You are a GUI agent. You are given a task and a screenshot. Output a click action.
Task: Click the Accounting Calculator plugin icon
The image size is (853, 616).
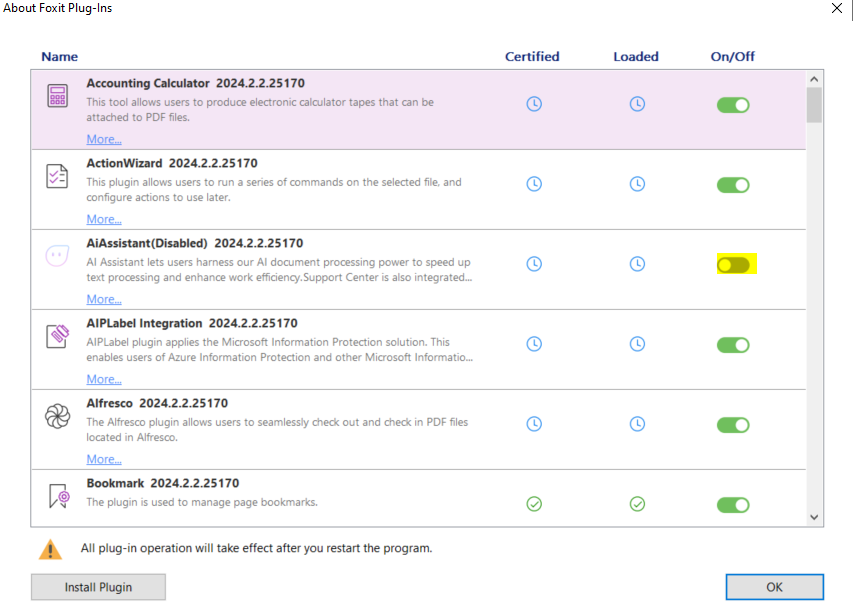pos(57,96)
